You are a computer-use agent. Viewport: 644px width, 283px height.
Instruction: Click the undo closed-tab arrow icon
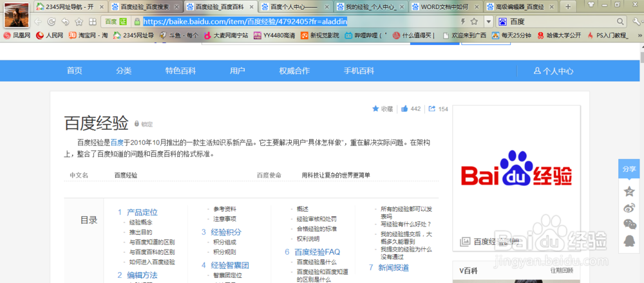tap(65, 22)
